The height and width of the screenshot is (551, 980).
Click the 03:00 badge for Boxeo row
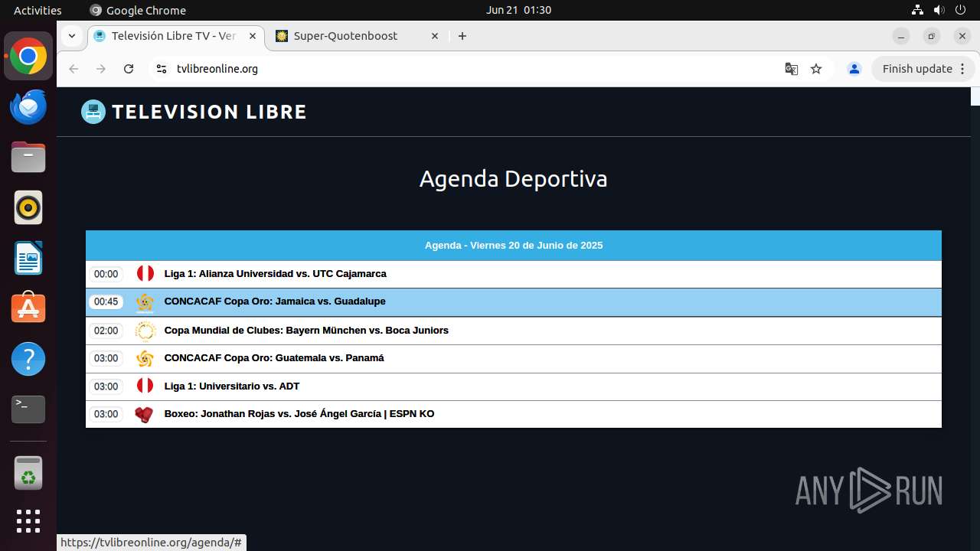coord(106,414)
